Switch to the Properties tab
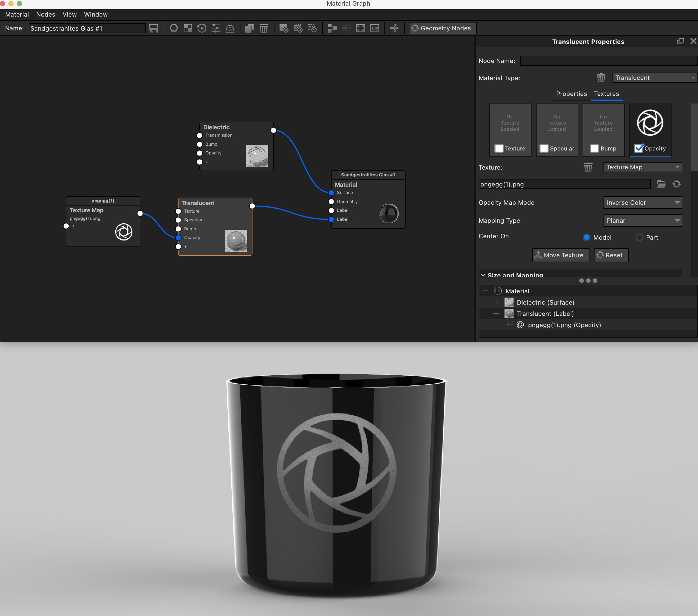Viewport: 698px width, 616px height. (571, 94)
